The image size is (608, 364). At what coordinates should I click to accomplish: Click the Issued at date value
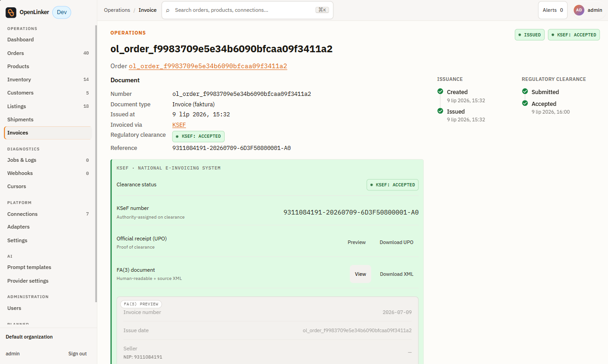pos(201,115)
